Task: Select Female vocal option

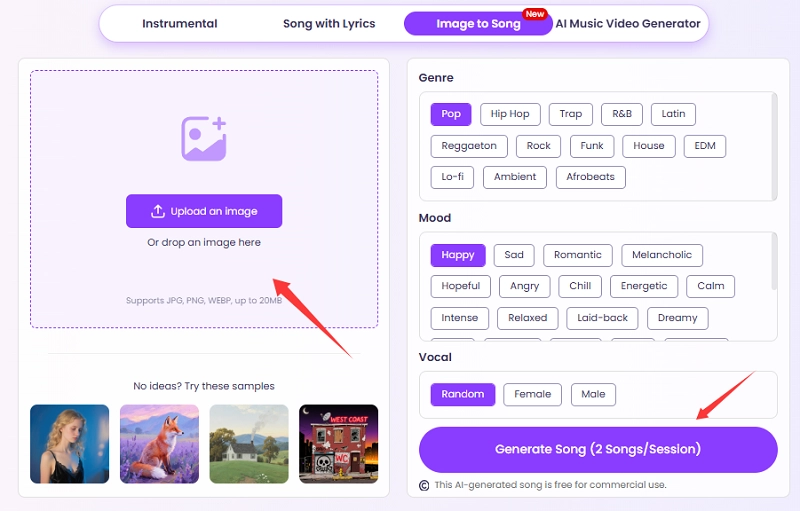Action: pos(532,394)
